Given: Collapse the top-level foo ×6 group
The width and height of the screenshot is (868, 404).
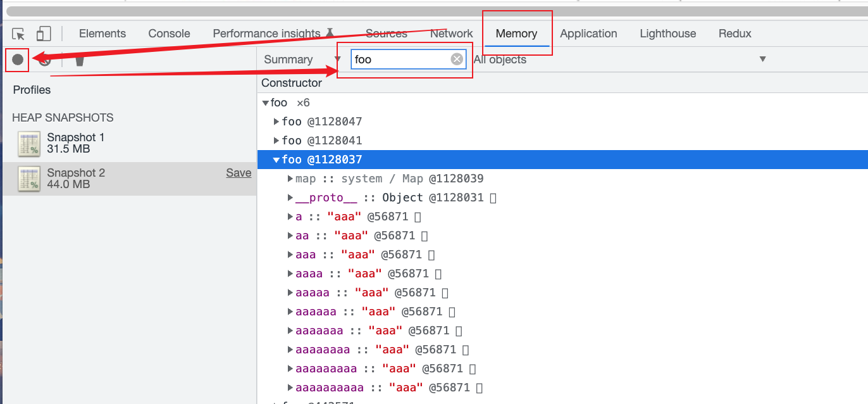Looking at the screenshot, I should (264, 103).
